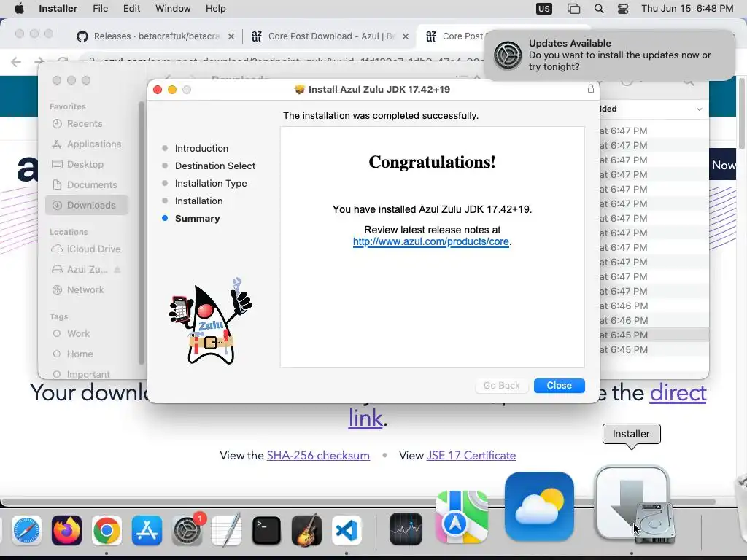
Task: Select Network in Finder sidebar
Action: [85, 289]
